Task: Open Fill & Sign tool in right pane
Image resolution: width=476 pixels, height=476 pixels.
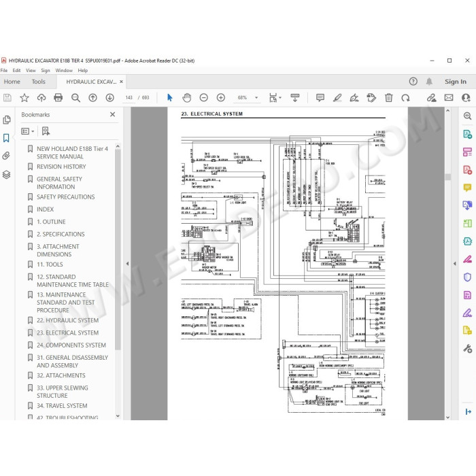Action: 467,313
